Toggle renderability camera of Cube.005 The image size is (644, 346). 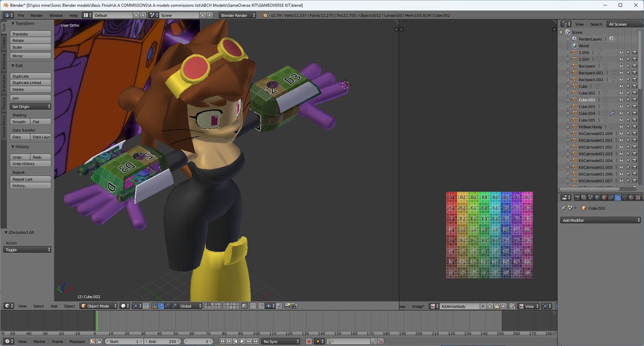[x=635, y=120]
